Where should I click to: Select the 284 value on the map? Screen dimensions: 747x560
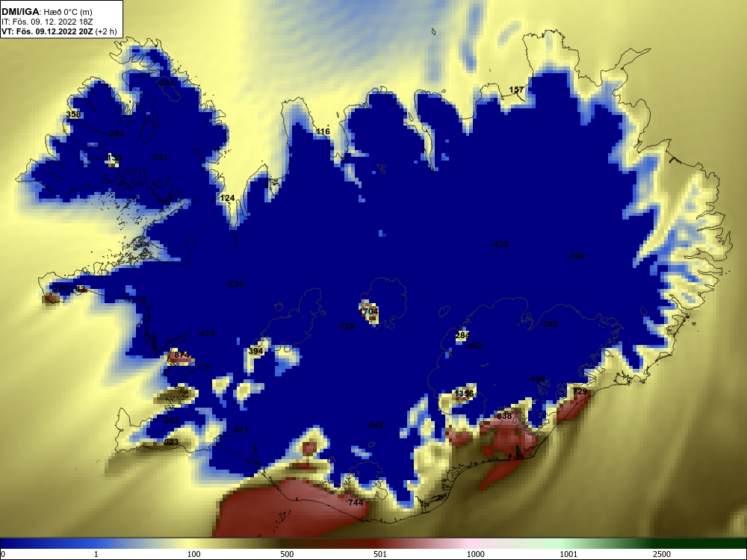pyautogui.click(x=462, y=335)
